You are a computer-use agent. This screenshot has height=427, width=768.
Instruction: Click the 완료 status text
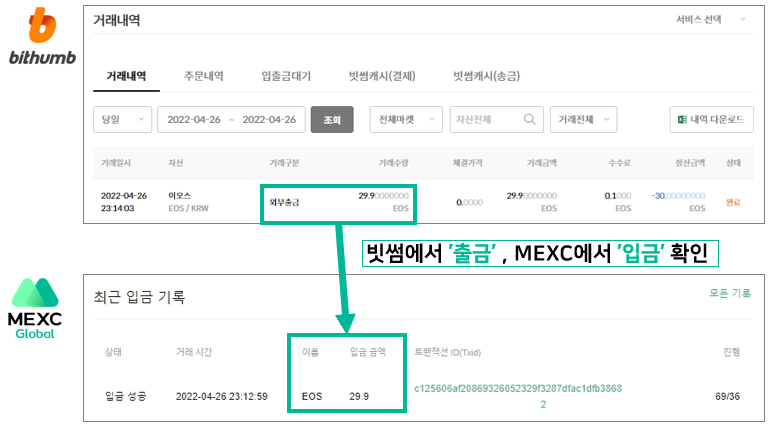(x=733, y=202)
